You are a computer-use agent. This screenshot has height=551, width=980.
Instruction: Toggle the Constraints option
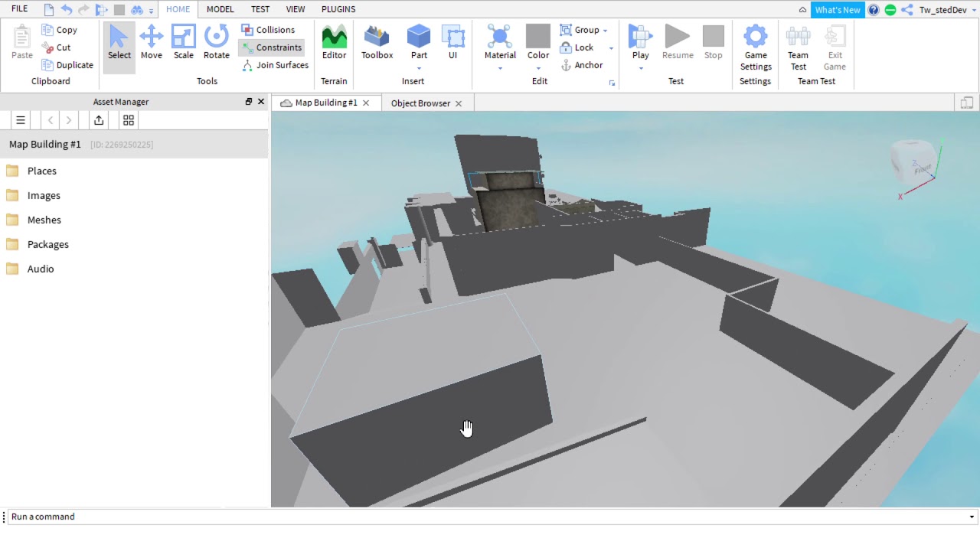[x=271, y=47]
